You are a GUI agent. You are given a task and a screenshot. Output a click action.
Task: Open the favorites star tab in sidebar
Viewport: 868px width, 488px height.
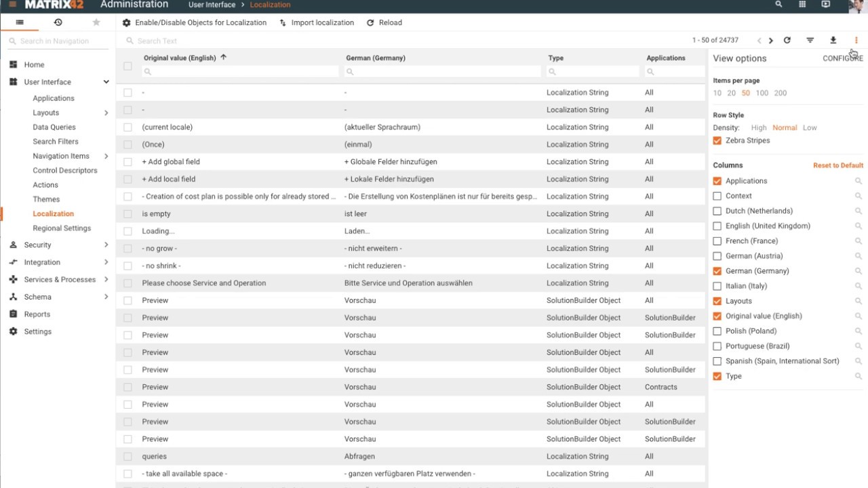coord(96,22)
